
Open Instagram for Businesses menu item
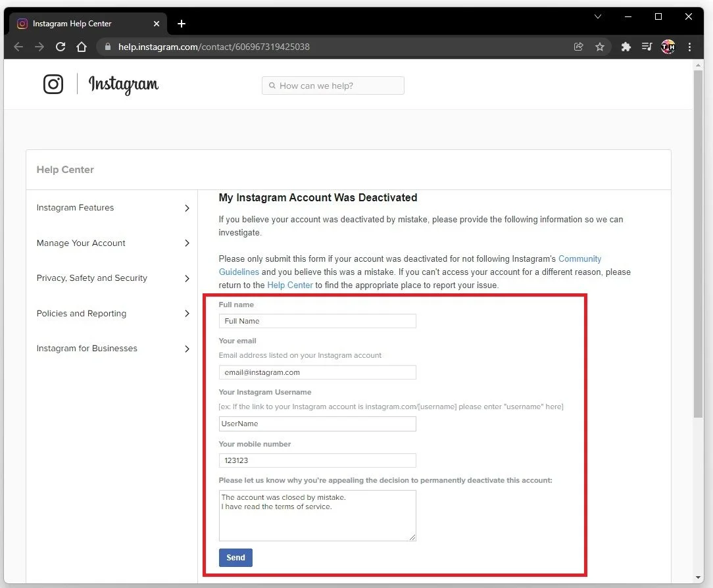(x=87, y=349)
